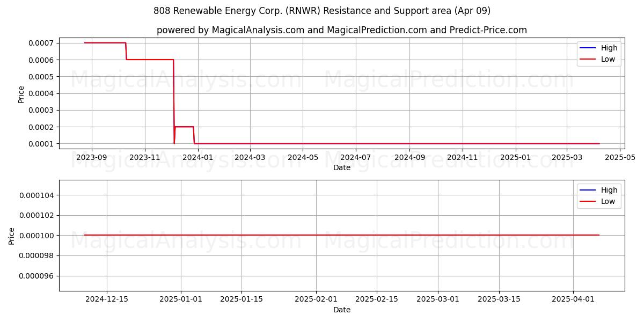The height and width of the screenshot is (322, 644).
Task: Click the lower chart 'Price' axis label
Action: click(12, 236)
